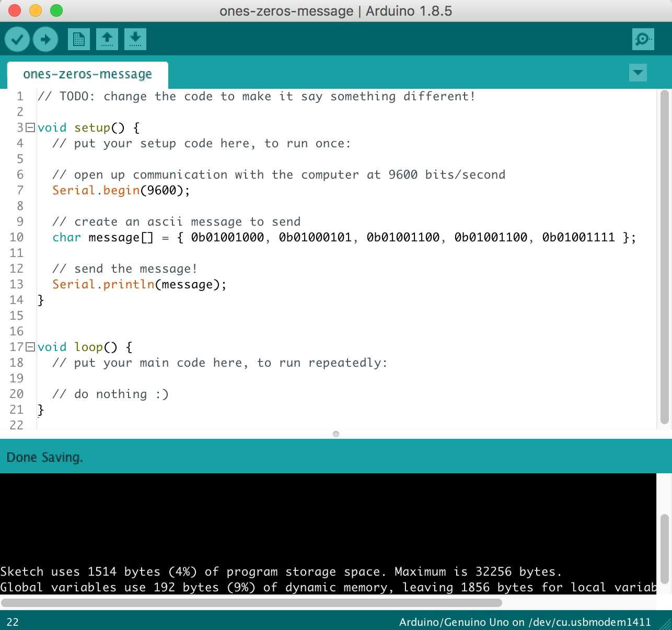The image size is (672, 630).
Task: Click the editor/console divider handle dot
Action: 336,434
